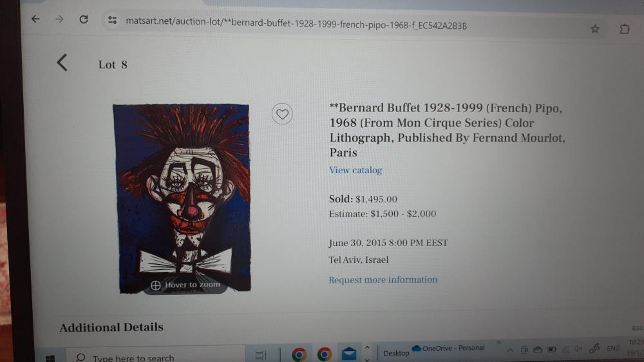Switch to second Chrome taskbar icon

click(x=324, y=354)
